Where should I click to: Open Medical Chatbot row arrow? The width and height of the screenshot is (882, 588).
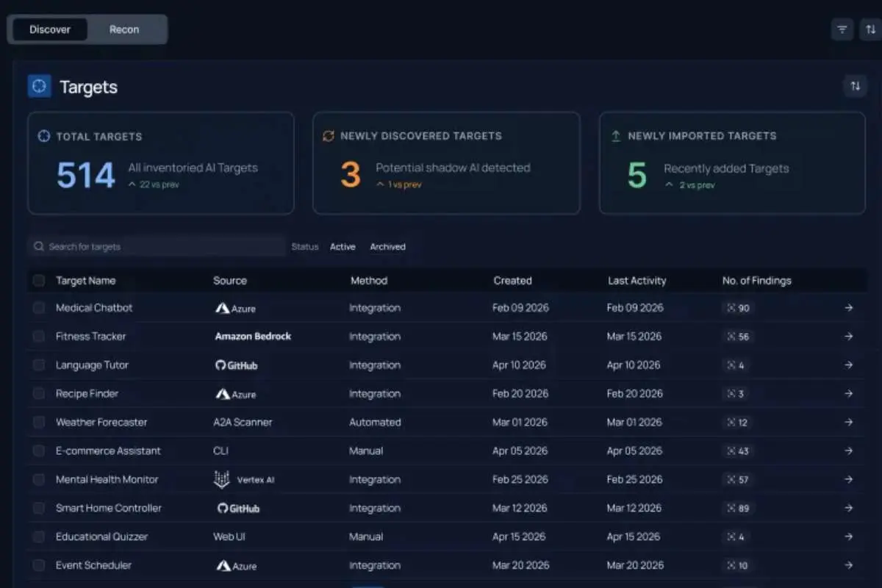click(x=849, y=308)
